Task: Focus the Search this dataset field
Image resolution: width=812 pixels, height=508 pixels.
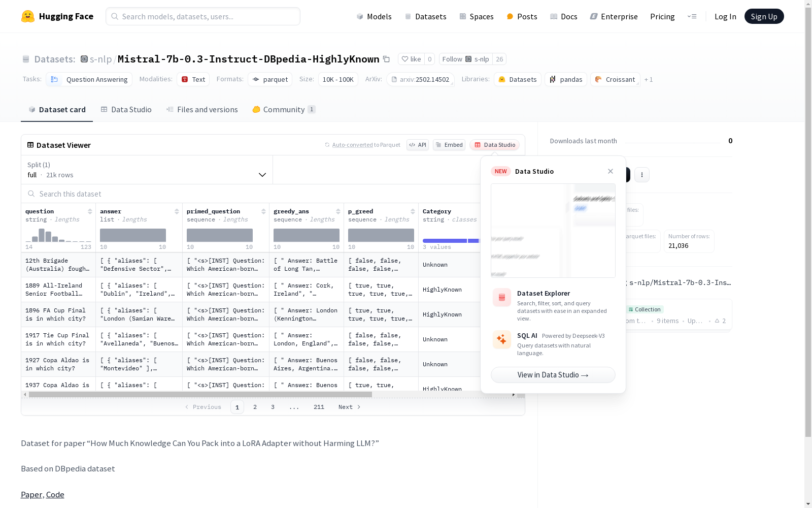Action: pyautogui.click(x=251, y=194)
